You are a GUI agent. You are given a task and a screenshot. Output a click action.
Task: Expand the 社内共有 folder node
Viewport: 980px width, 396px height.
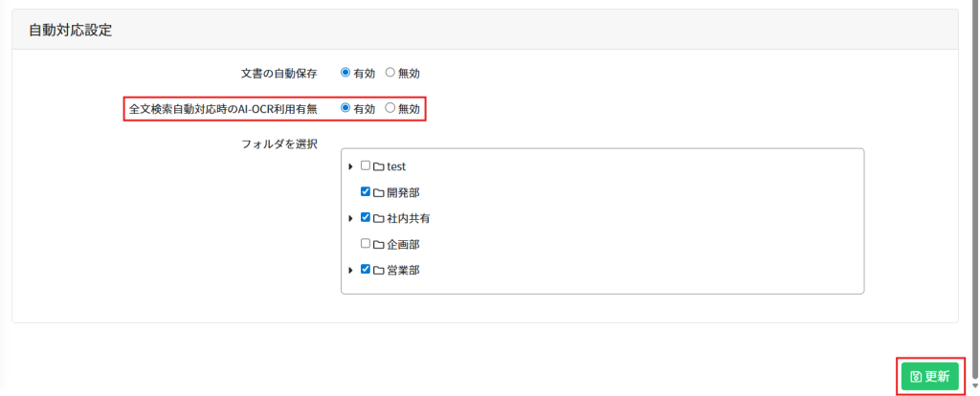coord(351,218)
